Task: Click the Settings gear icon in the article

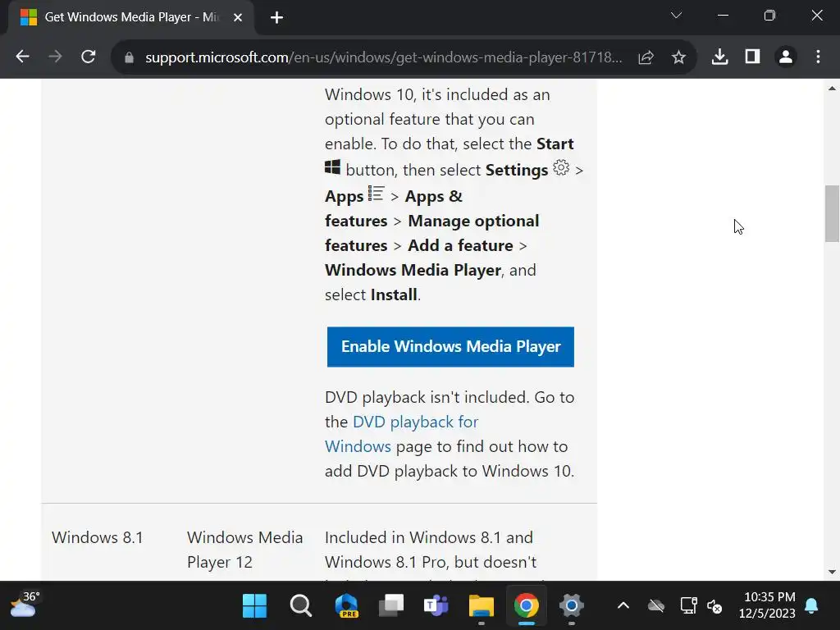Action: tap(561, 167)
